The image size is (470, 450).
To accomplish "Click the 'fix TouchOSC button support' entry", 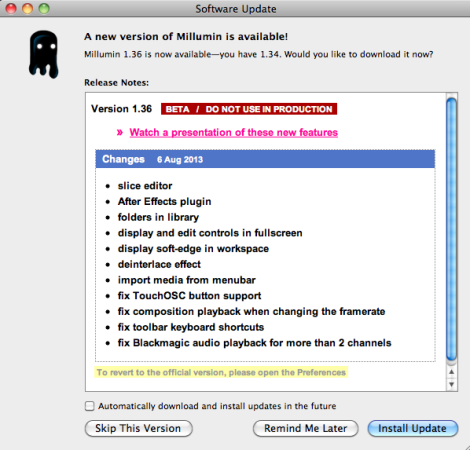I will point(189,296).
